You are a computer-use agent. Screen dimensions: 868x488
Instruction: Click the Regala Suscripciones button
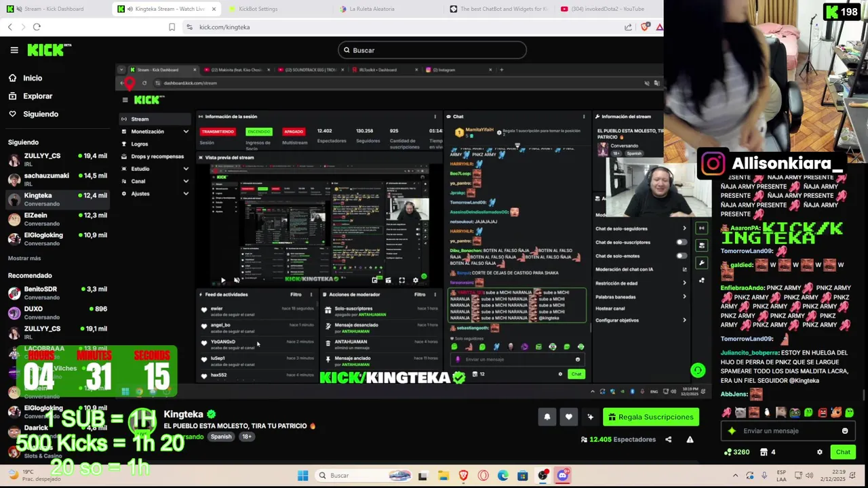point(651,417)
